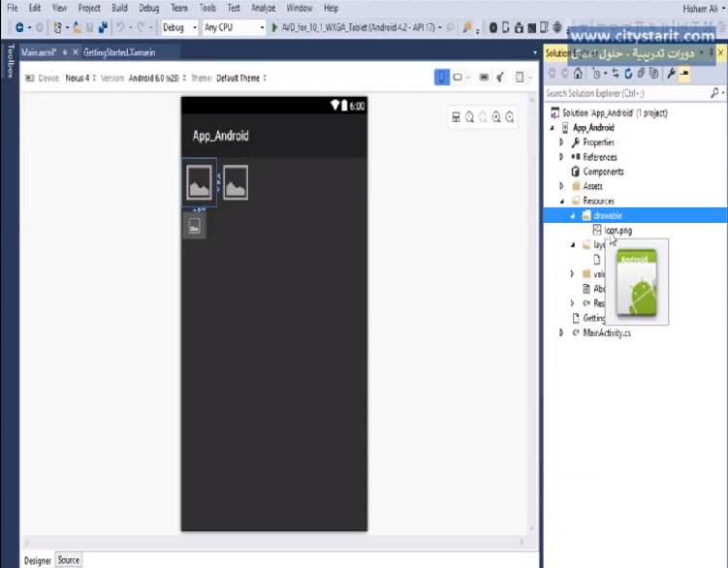Click the undo toolbar icon
Image resolution: width=728 pixels, height=568 pixels.
click(x=120, y=28)
